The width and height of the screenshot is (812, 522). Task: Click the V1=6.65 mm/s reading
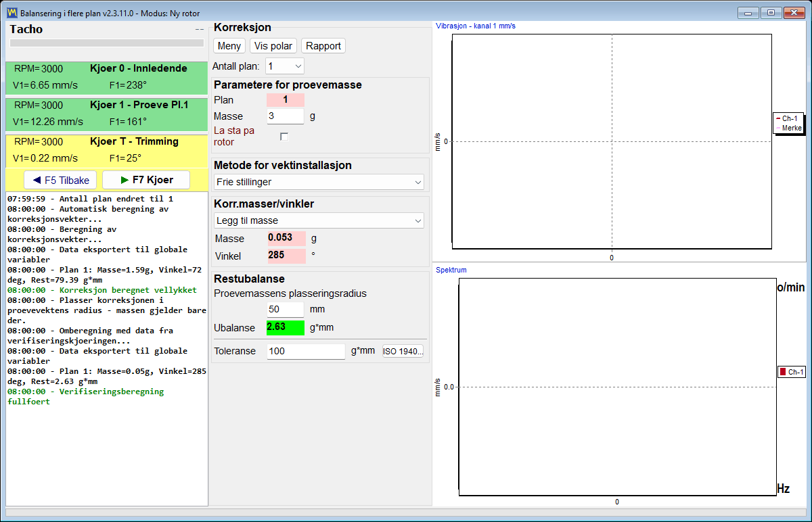click(45, 85)
